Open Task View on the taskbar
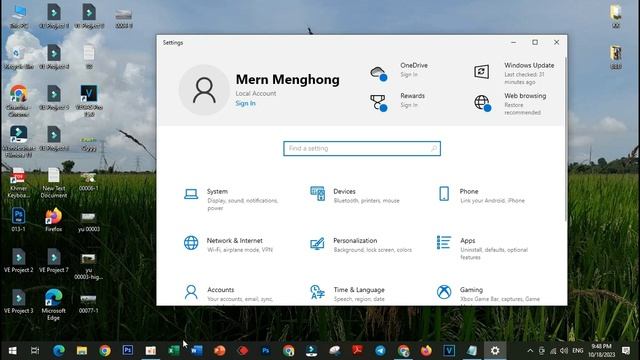Viewport: 640px width, 360px height. (x=35, y=351)
